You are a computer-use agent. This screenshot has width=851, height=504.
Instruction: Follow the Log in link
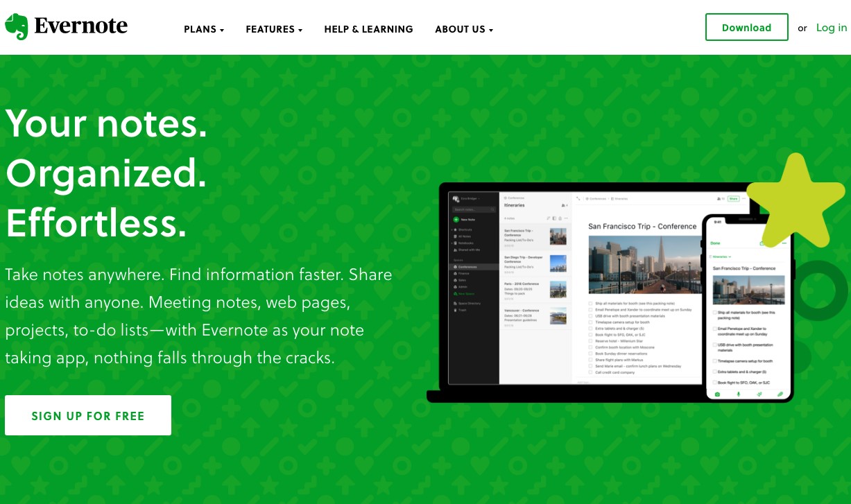831,28
